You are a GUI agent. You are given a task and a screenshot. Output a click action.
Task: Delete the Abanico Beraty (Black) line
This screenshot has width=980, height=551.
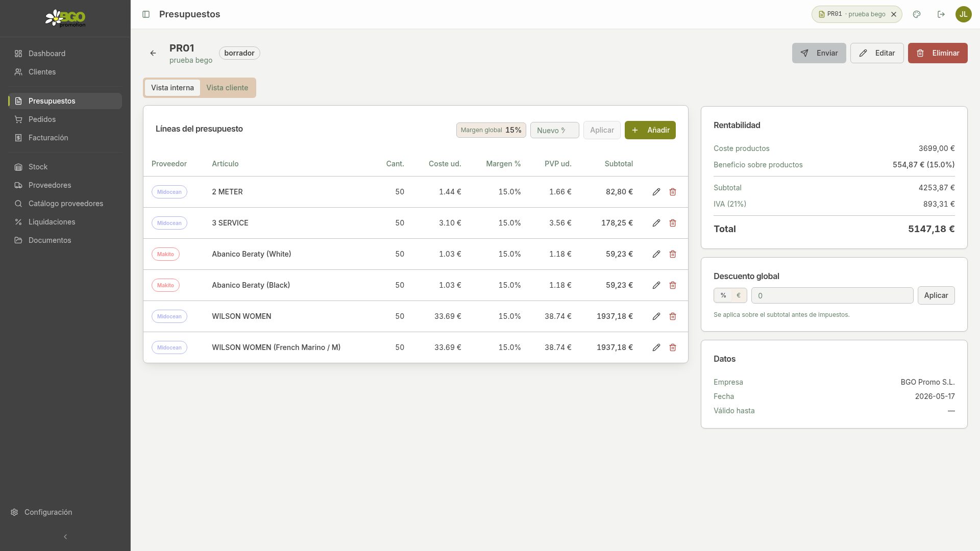[x=673, y=285]
